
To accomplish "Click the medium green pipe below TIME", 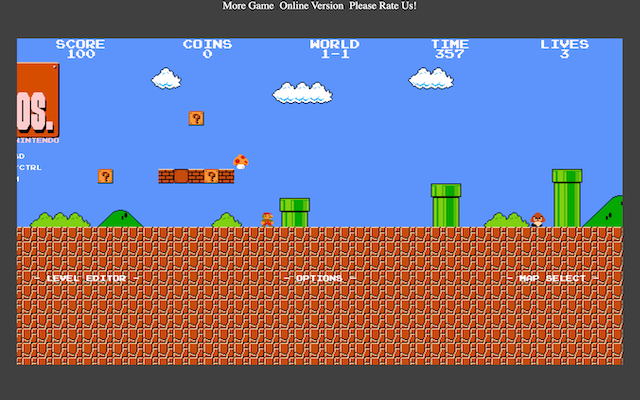I will click(x=446, y=205).
